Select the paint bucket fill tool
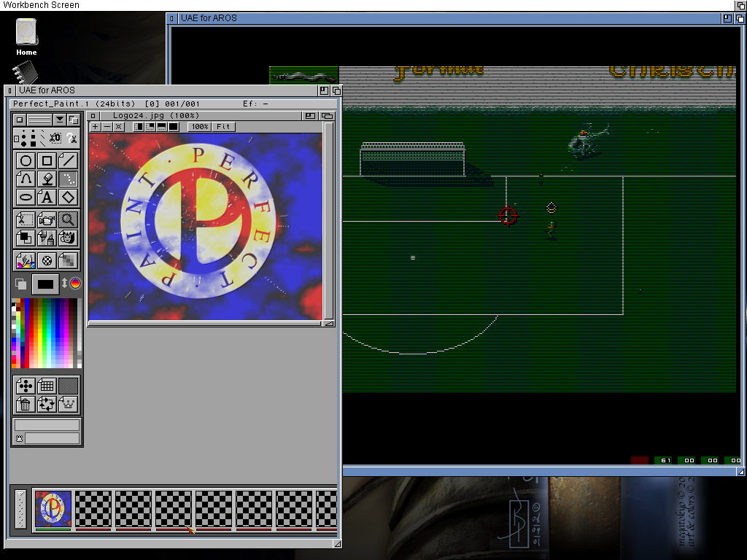Viewport: 747px width, 560px height. [47, 179]
